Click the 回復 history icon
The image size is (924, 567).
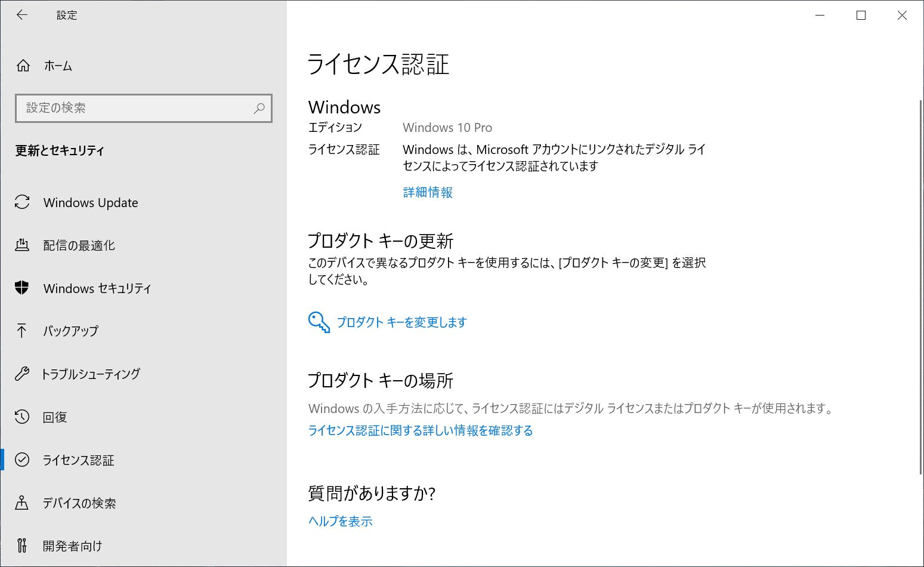tap(22, 417)
